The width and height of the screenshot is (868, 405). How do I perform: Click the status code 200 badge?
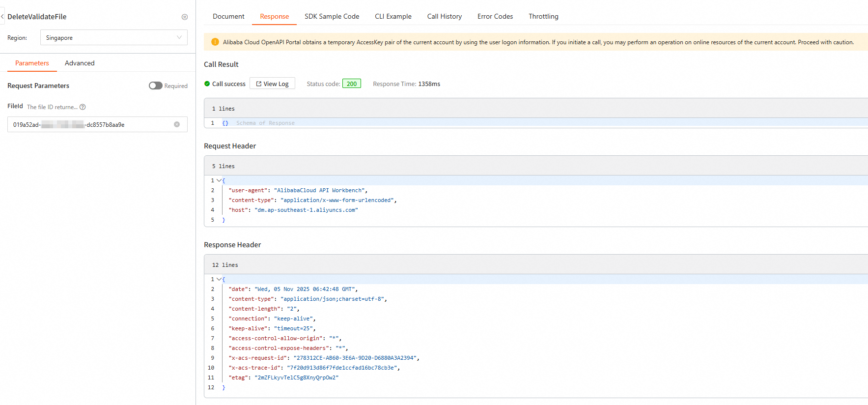[351, 84]
